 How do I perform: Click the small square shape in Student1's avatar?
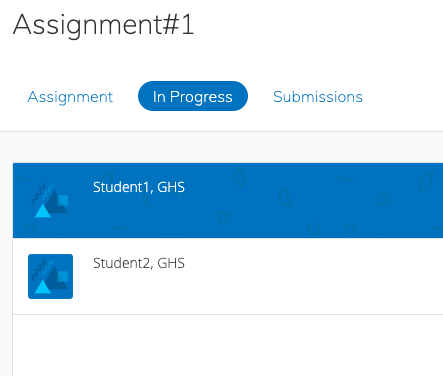pos(63,201)
